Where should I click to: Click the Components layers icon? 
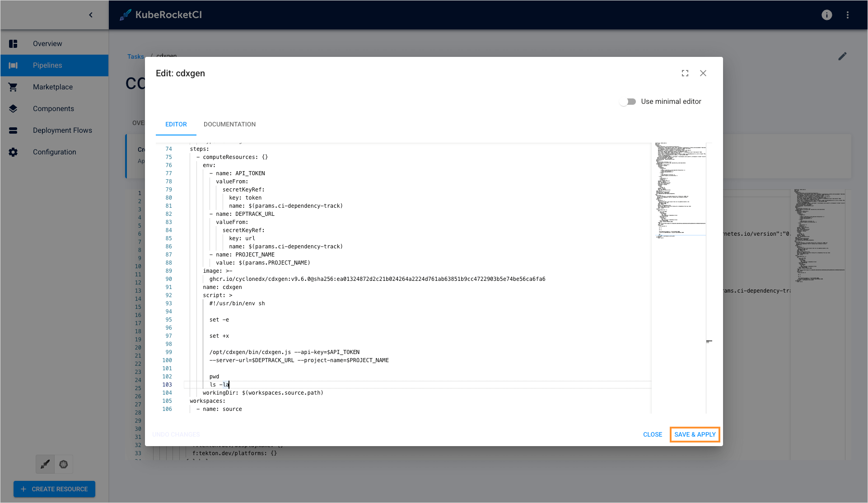(13, 109)
